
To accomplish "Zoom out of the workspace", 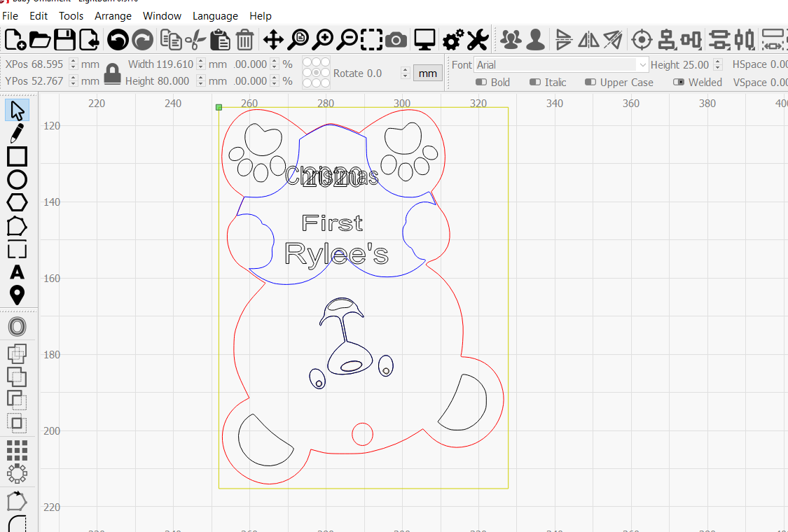I will point(347,40).
